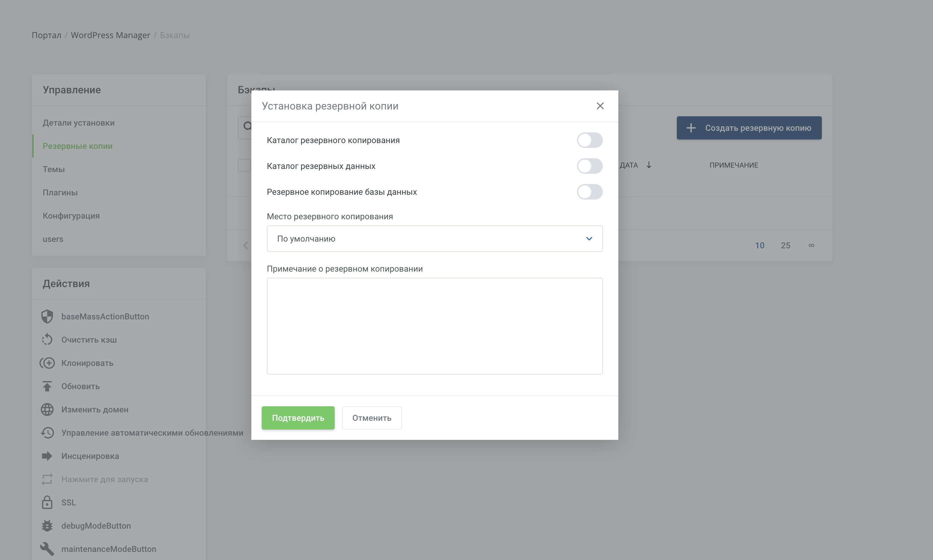Click the baseMassActionButton label
Screen dimensions: 933x560
[105, 316]
